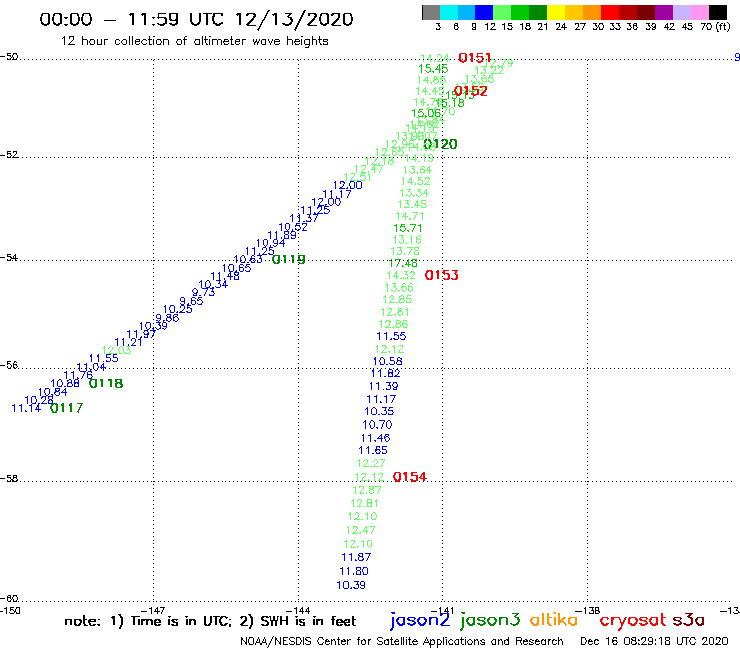The width and height of the screenshot is (740, 650).
Task: Click the wave height value 10.58
Action: (387, 361)
